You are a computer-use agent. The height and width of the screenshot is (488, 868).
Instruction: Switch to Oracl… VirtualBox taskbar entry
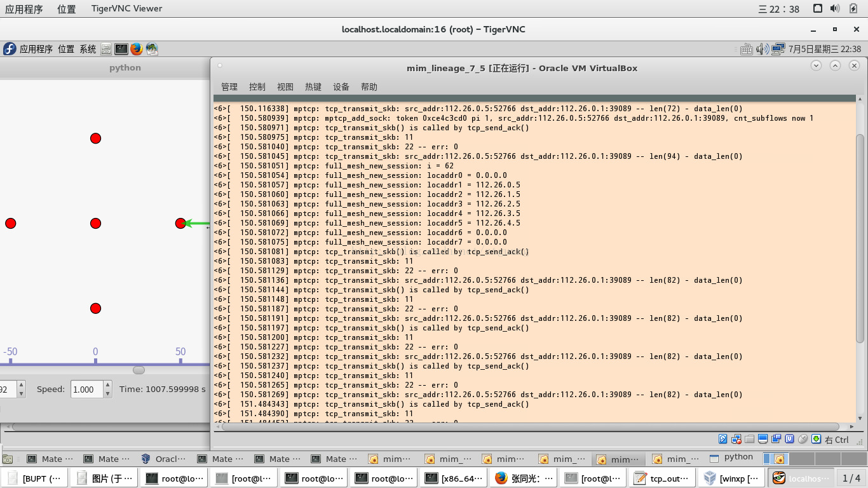click(164, 459)
